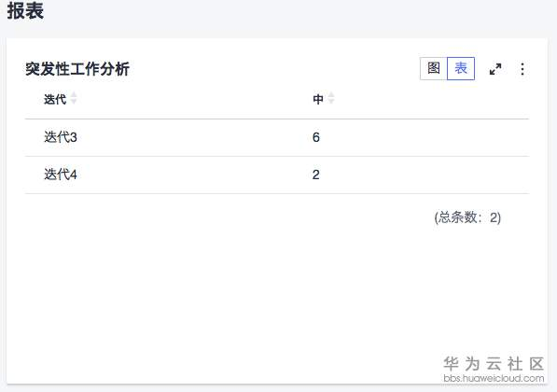The image size is (557, 392).
Task: Sort by the 迭代 column arrows
Action: pos(74,98)
